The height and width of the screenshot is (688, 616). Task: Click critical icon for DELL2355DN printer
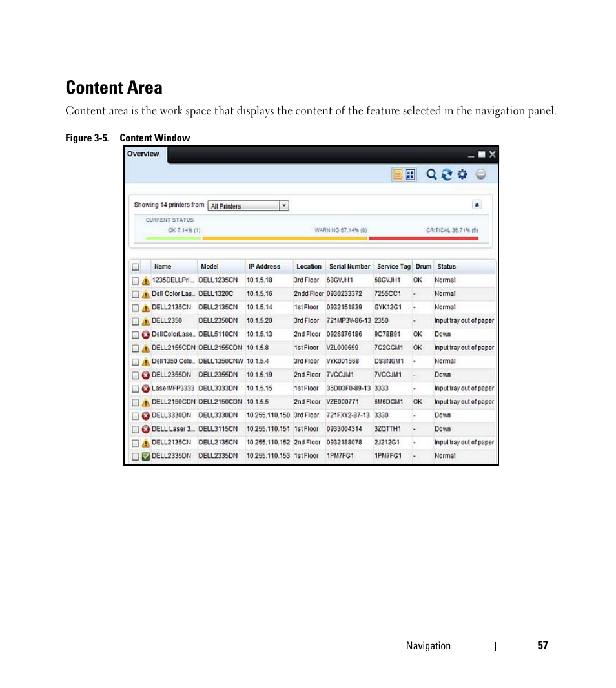click(145, 375)
